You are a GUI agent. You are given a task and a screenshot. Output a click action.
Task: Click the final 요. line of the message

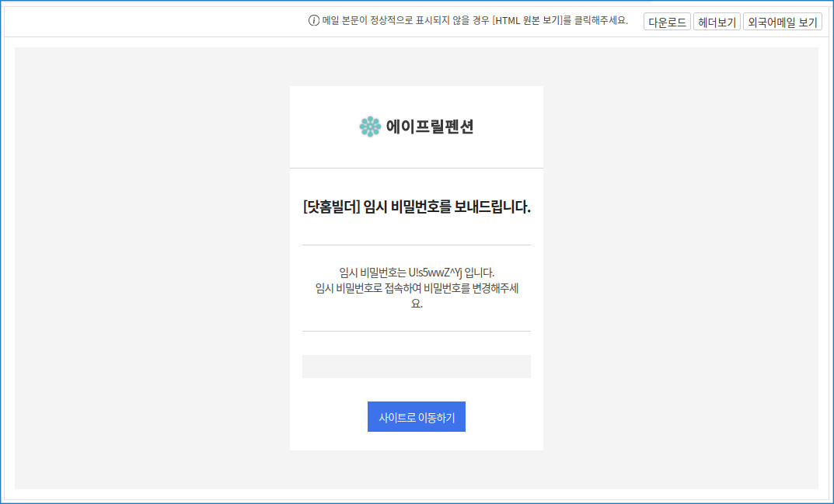click(417, 304)
